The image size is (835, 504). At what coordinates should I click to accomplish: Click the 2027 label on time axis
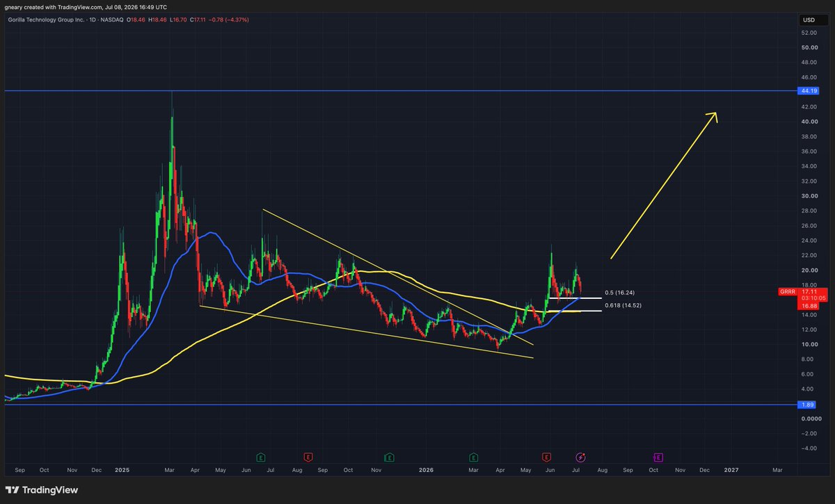731,470
